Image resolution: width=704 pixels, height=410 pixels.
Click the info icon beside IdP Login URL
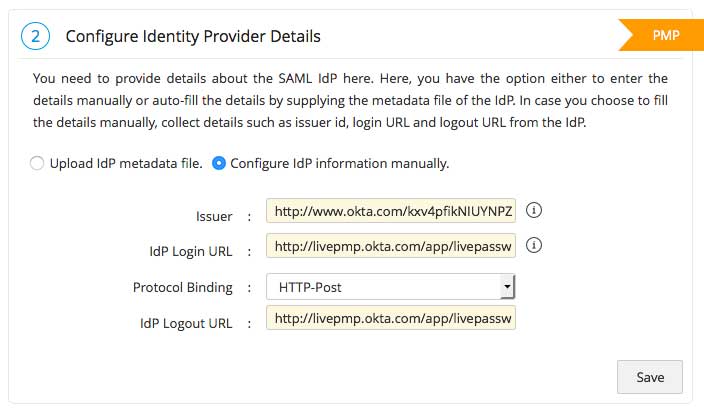point(533,245)
